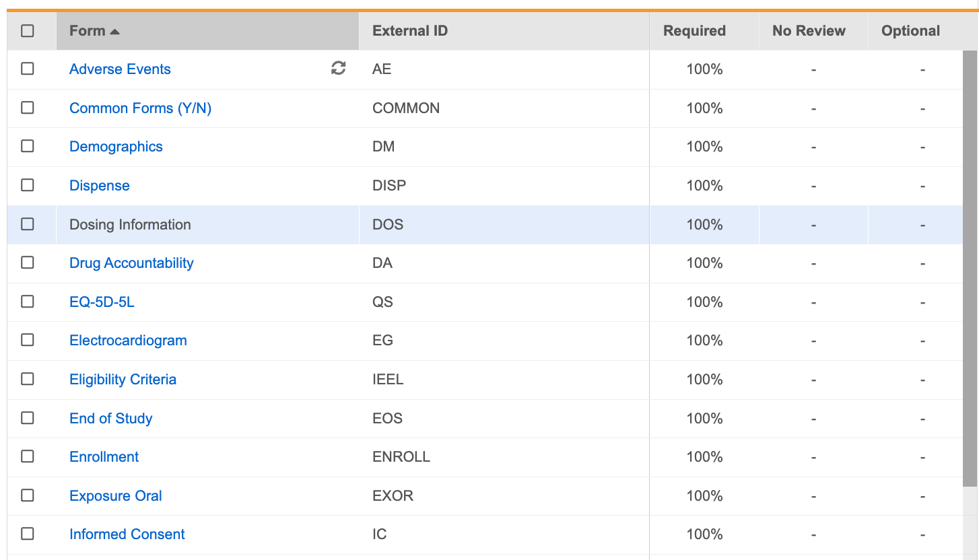Image resolution: width=979 pixels, height=560 pixels.
Task: Open the Demographics form link
Action: 116,147
